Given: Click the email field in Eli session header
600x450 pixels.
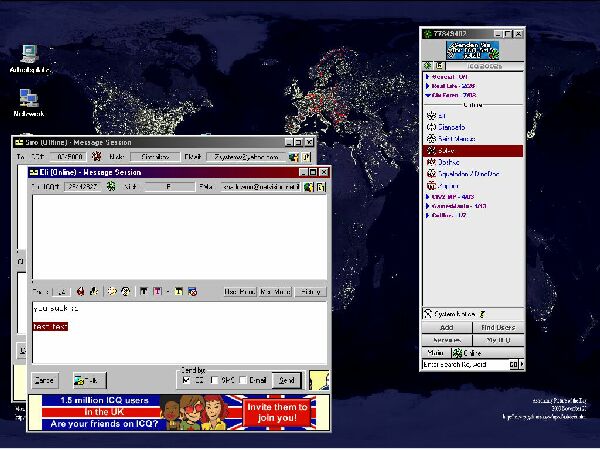Looking at the screenshot, I should click(x=261, y=187).
